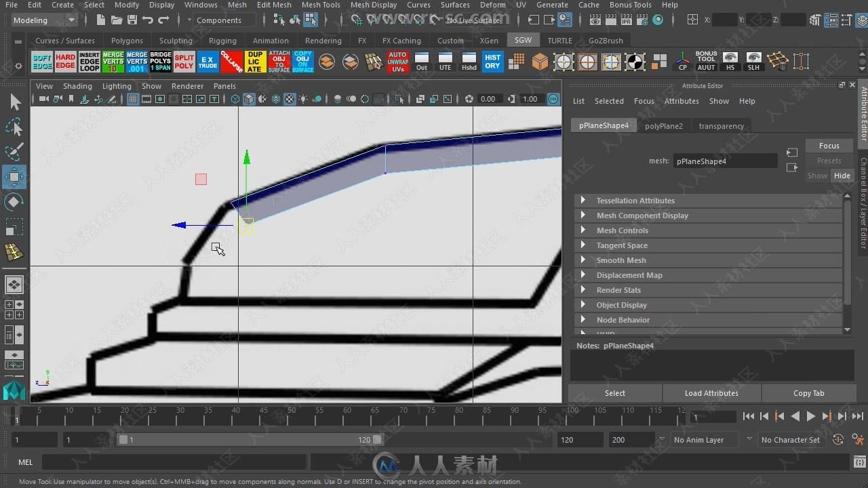Click AUTO UNWRAP UVs shelf icon

398,62
